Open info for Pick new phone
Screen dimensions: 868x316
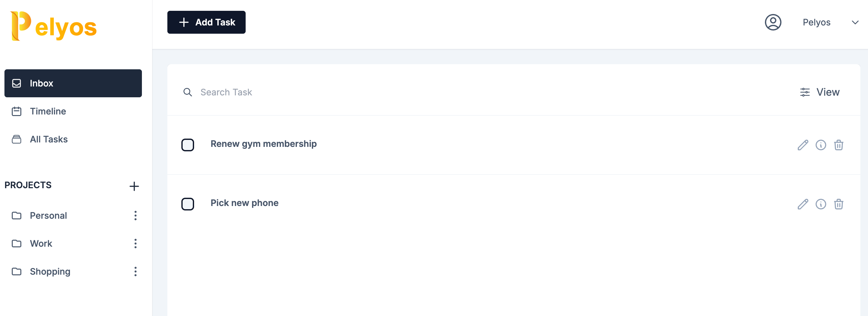(x=821, y=204)
